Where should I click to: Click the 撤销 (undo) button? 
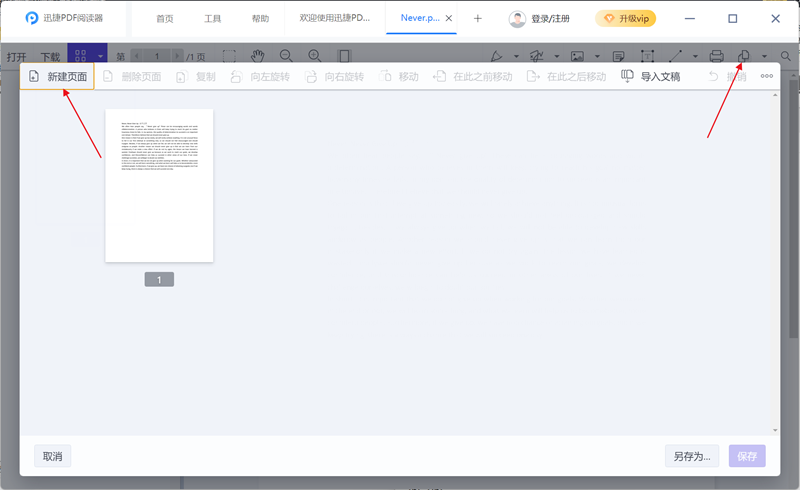(x=728, y=77)
